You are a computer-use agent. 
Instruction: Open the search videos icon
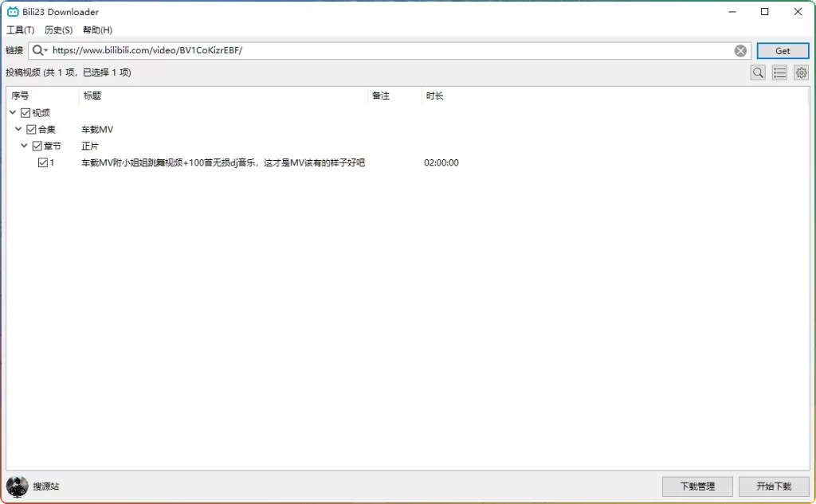click(x=757, y=72)
